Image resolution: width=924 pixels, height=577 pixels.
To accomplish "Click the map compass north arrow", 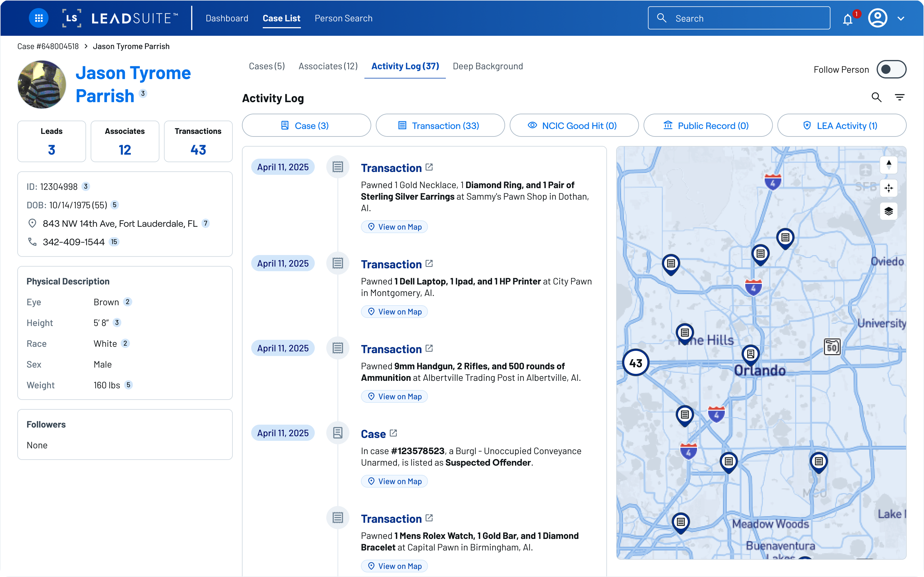I will (888, 165).
